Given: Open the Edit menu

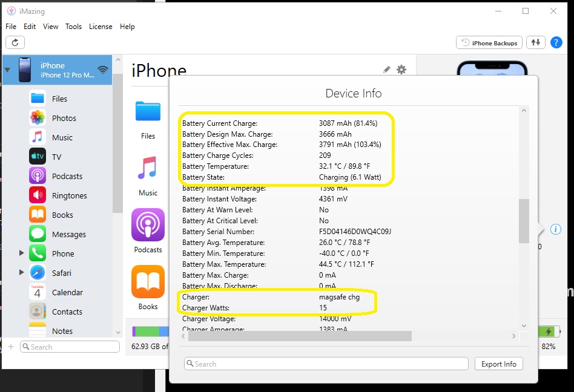Looking at the screenshot, I should click(30, 27).
